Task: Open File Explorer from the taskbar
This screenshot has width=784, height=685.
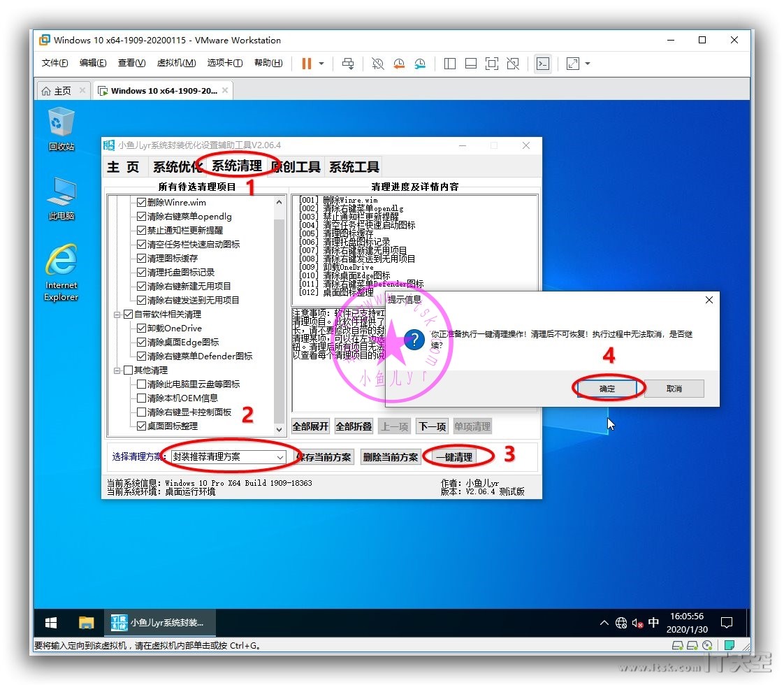Action: (x=87, y=623)
